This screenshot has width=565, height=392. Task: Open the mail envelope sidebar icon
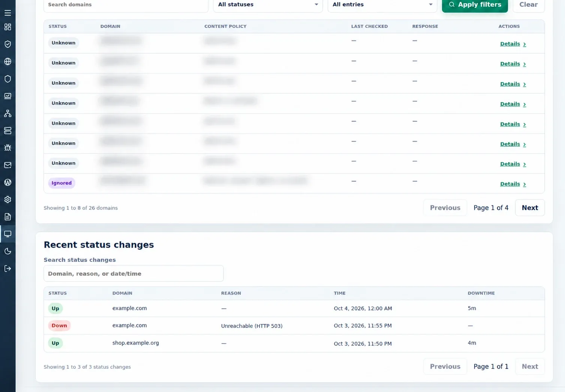[x=8, y=165]
